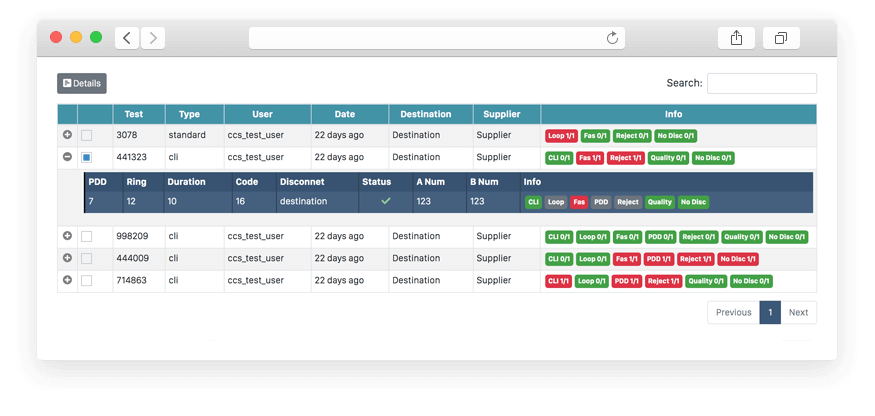Click the red Fas badge in detail row
The width and height of the screenshot is (875, 416).
[579, 202]
